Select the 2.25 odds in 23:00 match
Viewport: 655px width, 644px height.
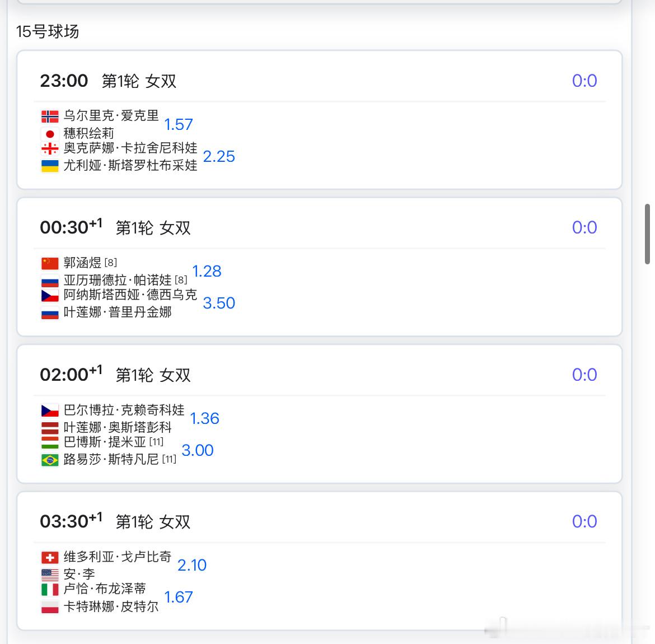pyautogui.click(x=219, y=157)
